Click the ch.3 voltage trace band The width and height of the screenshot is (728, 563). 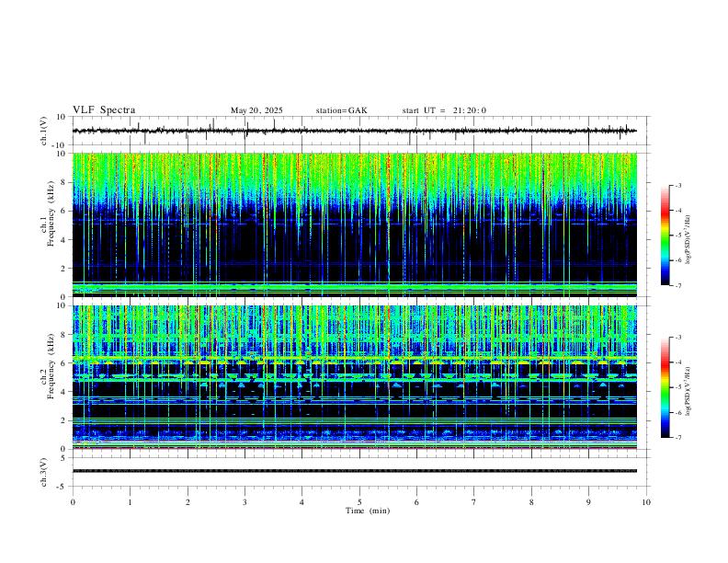(355, 471)
